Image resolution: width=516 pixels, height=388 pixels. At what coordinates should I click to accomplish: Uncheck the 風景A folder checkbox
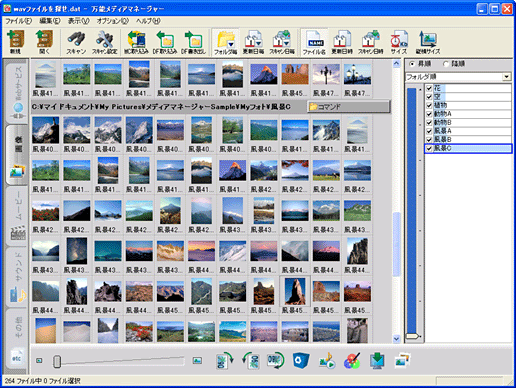(429, 131)
